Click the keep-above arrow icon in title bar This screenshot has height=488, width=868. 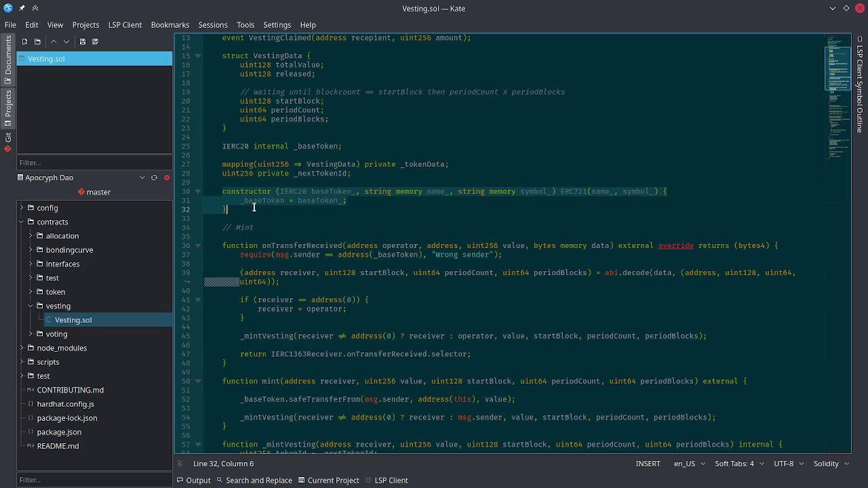(x=35, y=8)
